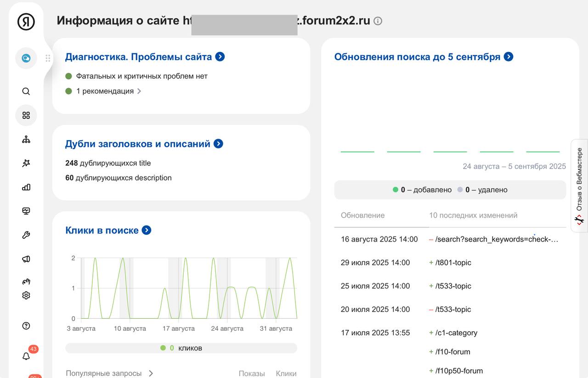Open notifications bell with 43 badge
Viewport: 588px width, 378px height.
[26, 356]
